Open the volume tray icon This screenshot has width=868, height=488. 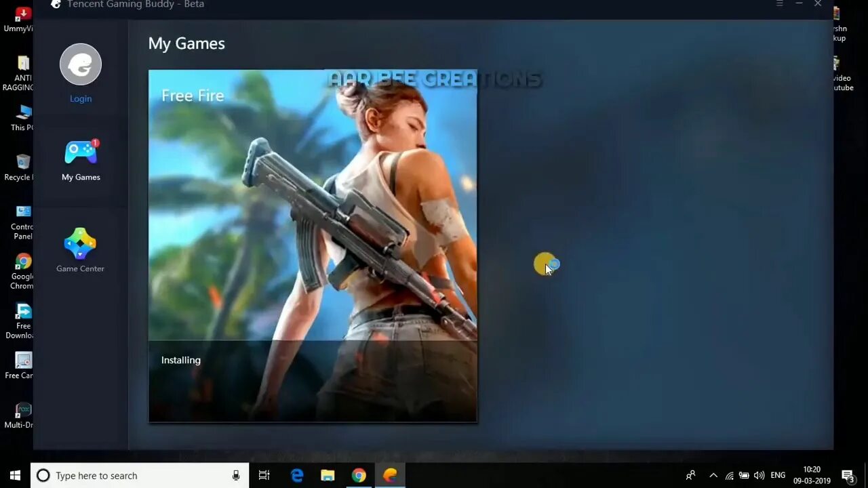pos(759,475)
